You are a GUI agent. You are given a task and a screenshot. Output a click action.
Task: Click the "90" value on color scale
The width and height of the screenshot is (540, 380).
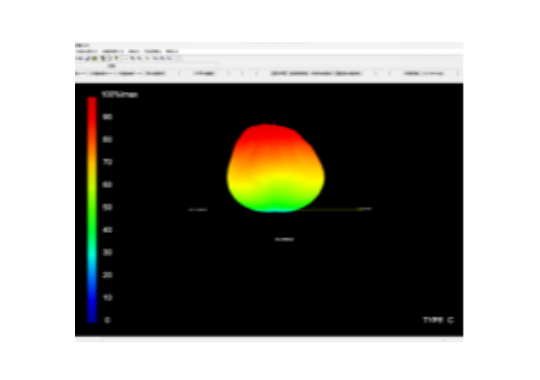[x=107, y=117]
